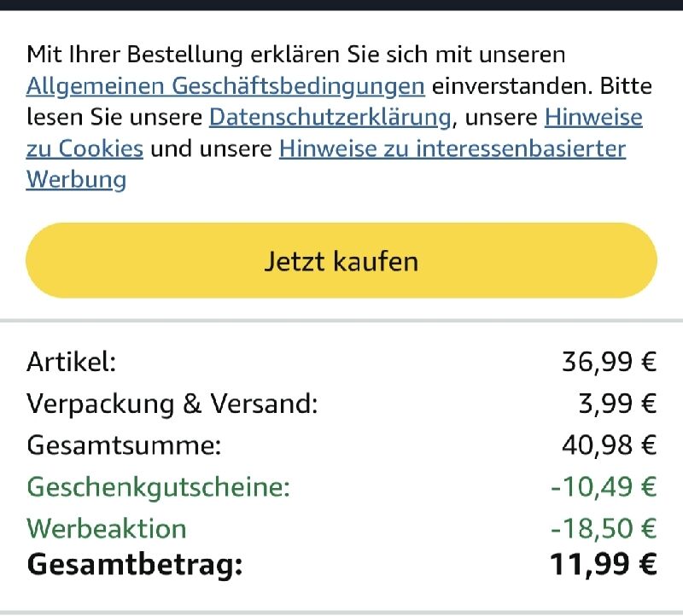
Task: Select the Gesamtsumme label
Action: click(124, 445)
